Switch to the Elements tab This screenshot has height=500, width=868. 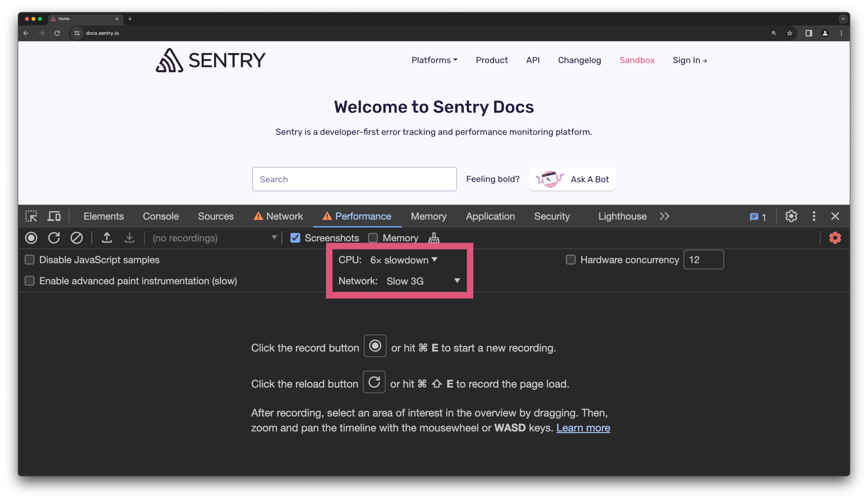coord(104,216)
